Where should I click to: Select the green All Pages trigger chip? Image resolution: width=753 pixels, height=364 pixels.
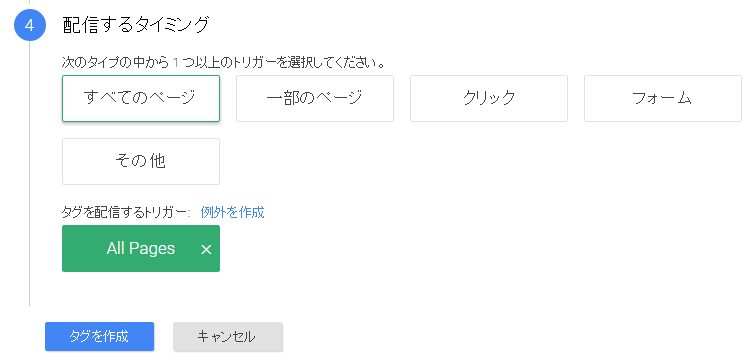click(x=141, y=248)
